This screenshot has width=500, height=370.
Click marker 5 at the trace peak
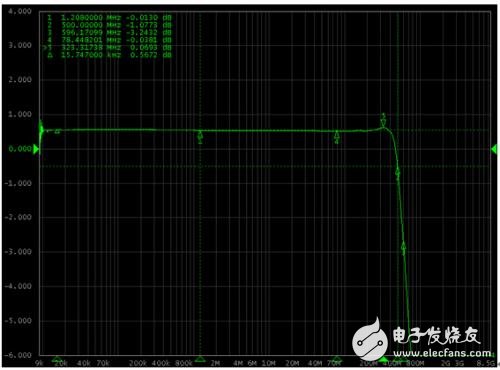pos(383,121)
